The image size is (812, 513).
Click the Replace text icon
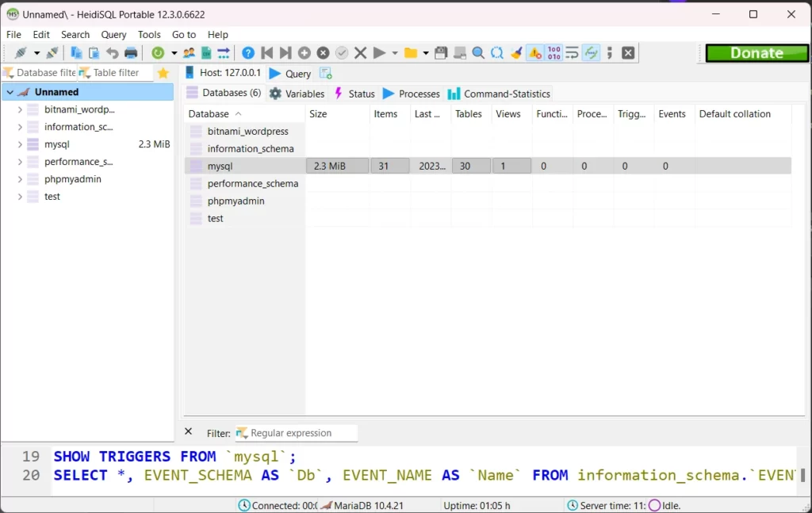click(497, 53)
